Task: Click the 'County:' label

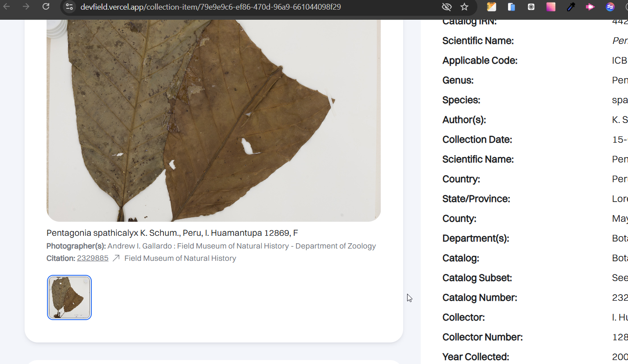Action: pos(459,219)
